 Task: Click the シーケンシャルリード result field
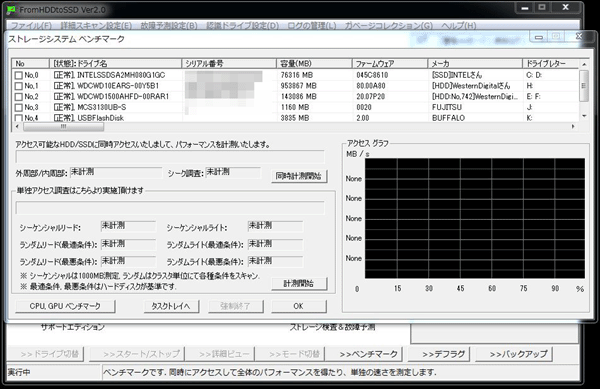click(x=128, y=226)
